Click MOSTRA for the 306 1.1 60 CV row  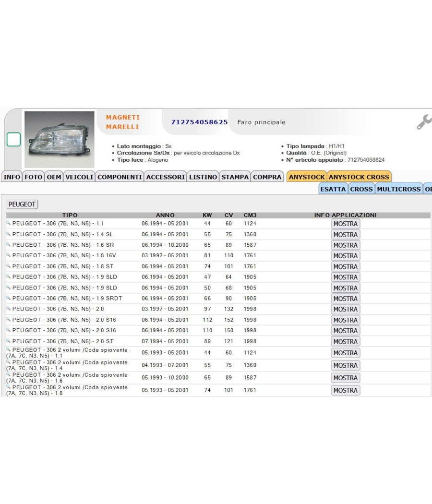click(346, 224)
